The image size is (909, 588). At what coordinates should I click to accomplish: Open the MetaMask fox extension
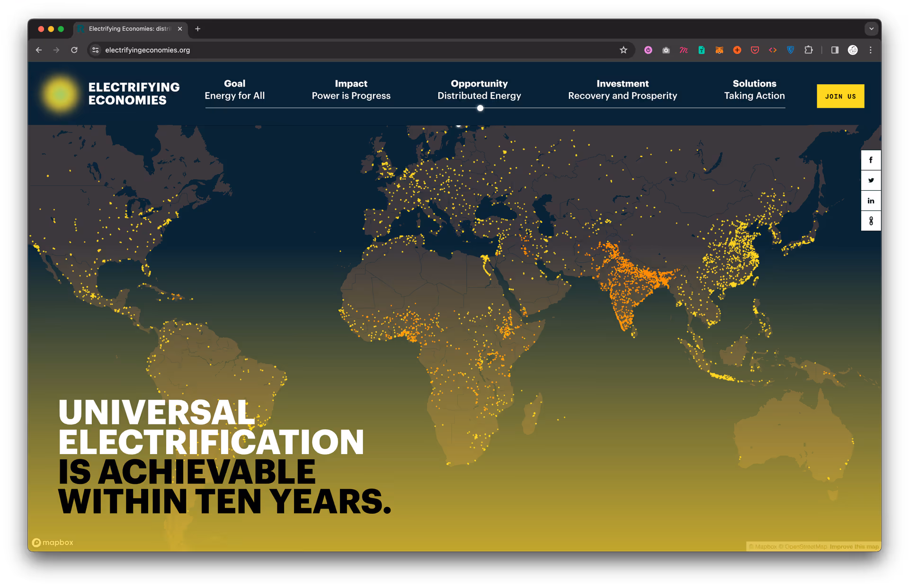pyautogui.click(x=719, y=50)
